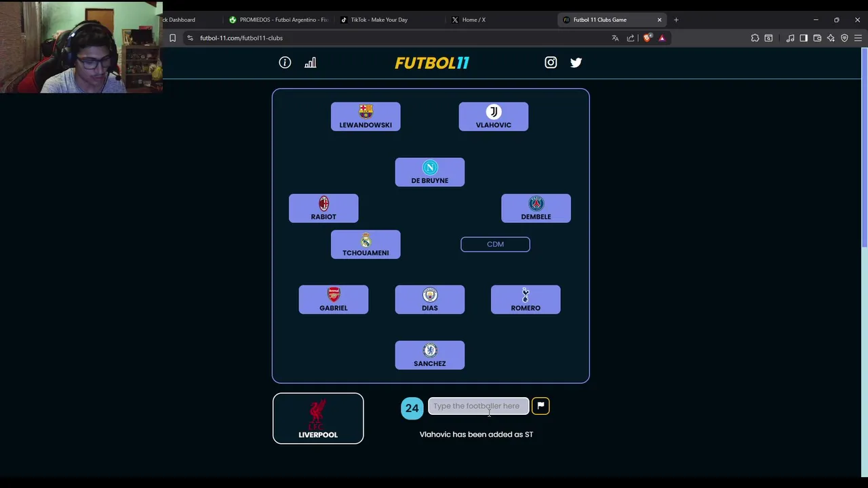Click the Liverpool club card
Viewport: 868px width, 488px height.
click(318, 418)
